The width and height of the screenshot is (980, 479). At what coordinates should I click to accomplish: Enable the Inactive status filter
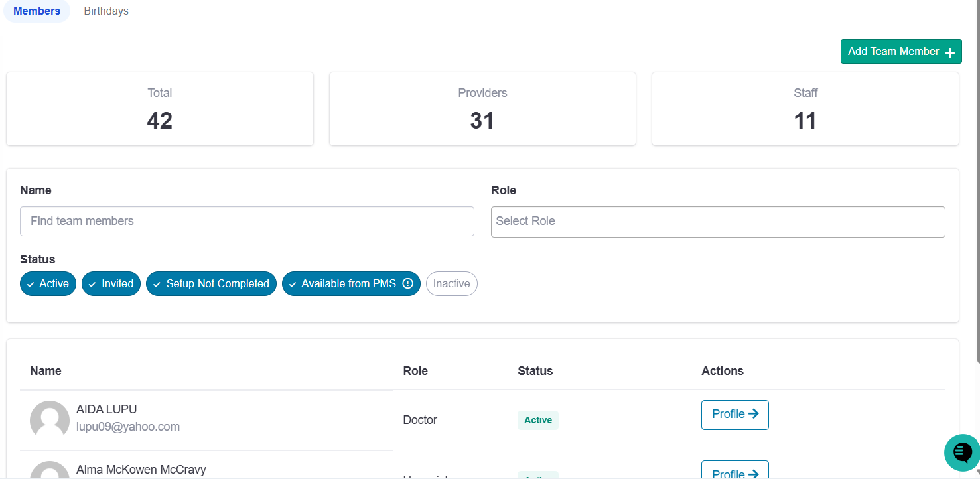(x=452, y=283)
